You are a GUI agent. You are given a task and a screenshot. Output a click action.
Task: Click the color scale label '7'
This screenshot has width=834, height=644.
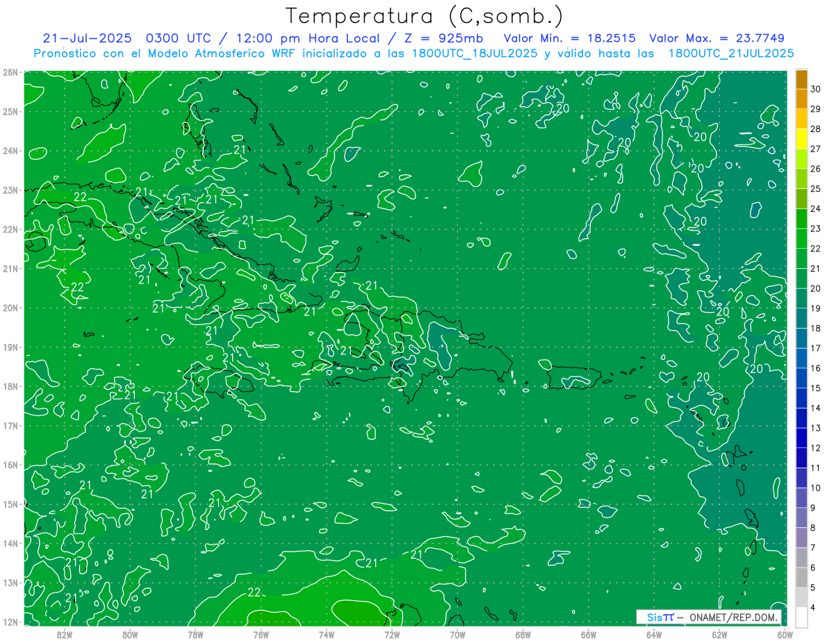click(x=813, y=547)
